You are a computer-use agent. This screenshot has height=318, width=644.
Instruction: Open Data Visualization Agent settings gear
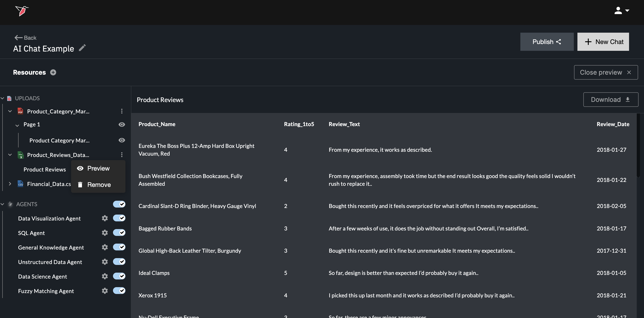(x=105, y=218)
